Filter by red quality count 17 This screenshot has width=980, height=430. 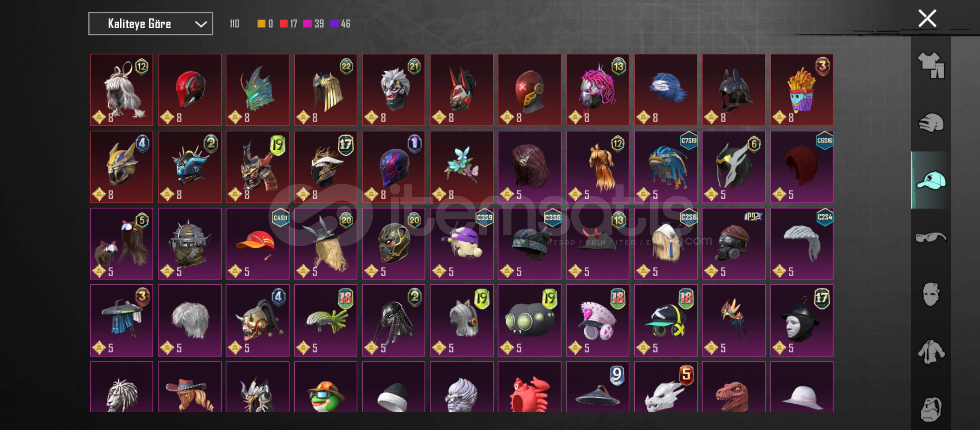288,24
